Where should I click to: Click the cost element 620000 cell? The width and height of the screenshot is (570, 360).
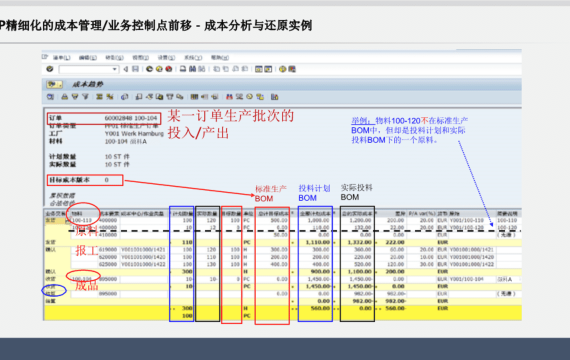[x=108, y=257]
